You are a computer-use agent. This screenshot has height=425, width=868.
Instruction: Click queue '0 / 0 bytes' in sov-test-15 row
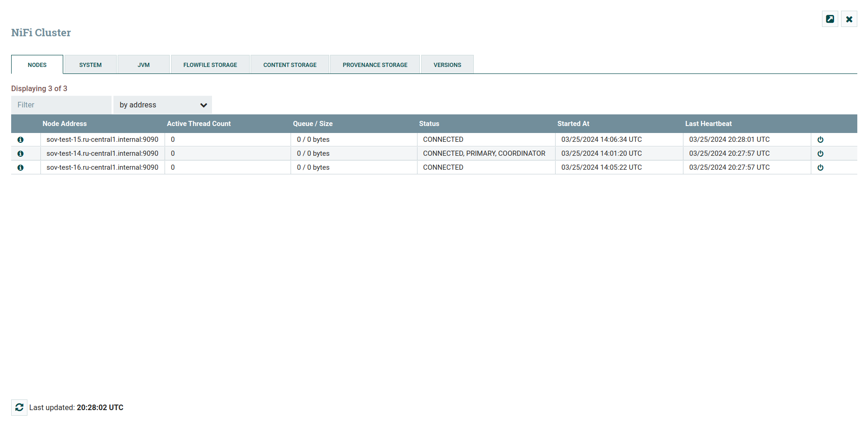[313, 139]
